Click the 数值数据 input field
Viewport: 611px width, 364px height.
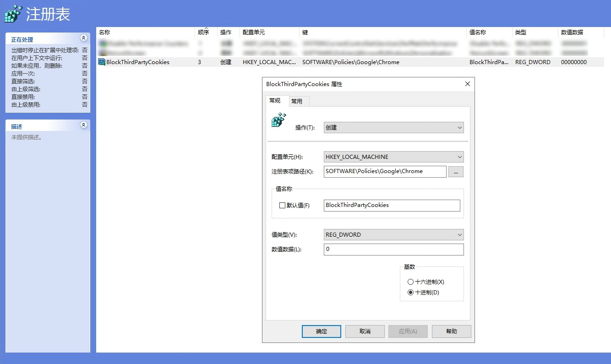tap(393, 250)
